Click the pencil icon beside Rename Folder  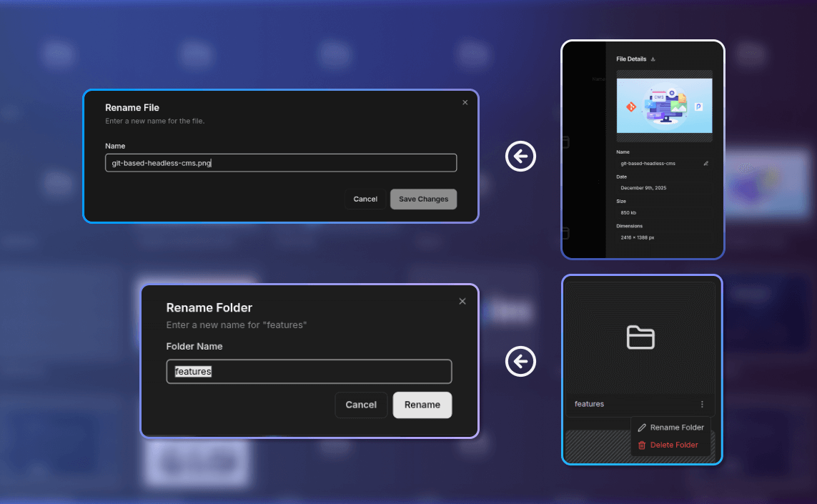641,428
